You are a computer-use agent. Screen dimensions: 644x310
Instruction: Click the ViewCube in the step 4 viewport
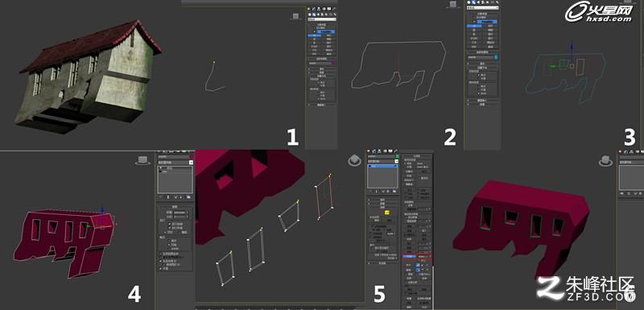(142, 160)
